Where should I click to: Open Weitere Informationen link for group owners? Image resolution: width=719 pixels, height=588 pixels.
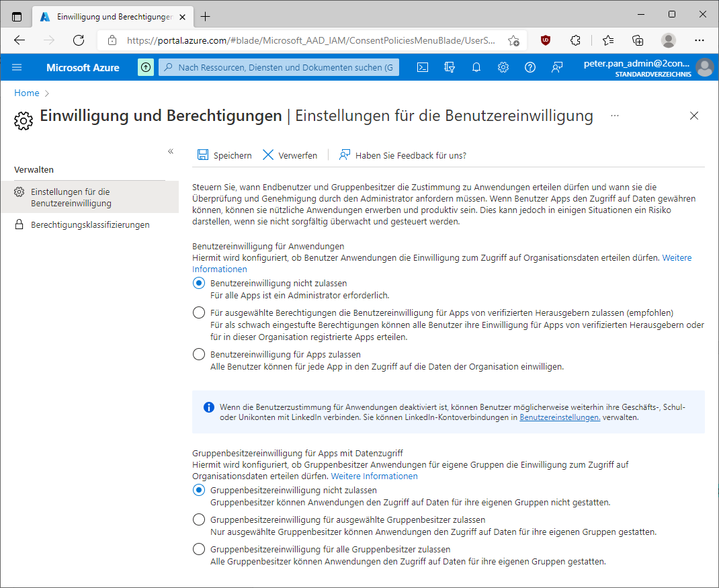(x=374, y=476)
